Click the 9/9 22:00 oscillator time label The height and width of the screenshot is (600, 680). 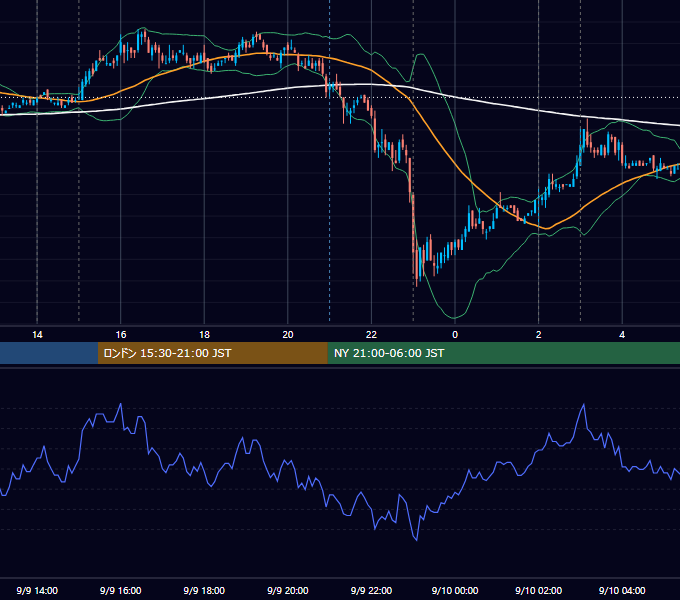click(x=371, y=590)
